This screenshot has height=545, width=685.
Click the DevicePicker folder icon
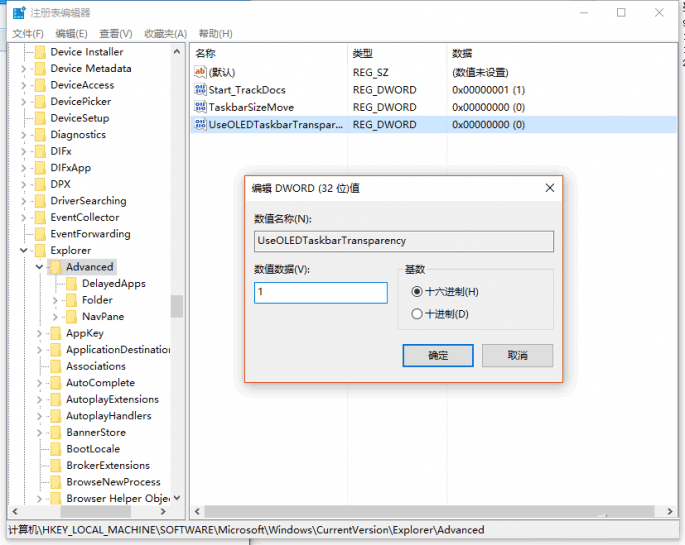40,102
